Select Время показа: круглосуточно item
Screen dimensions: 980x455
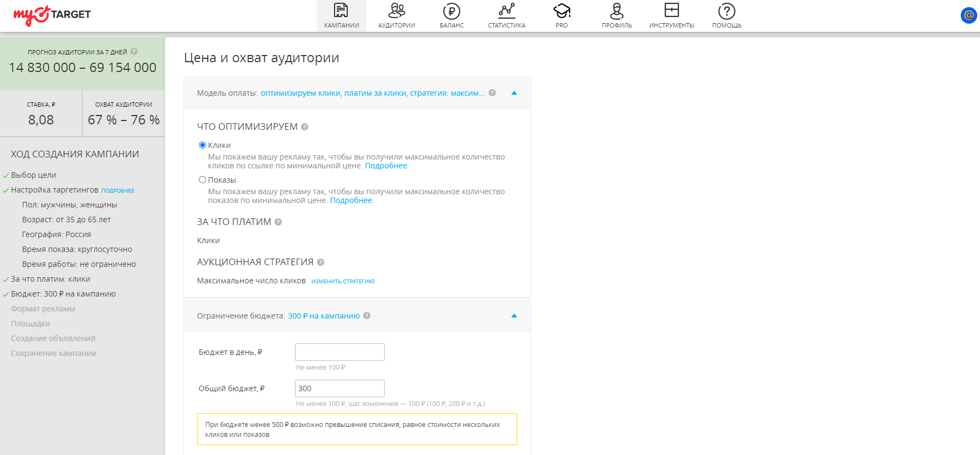[77, 249]
